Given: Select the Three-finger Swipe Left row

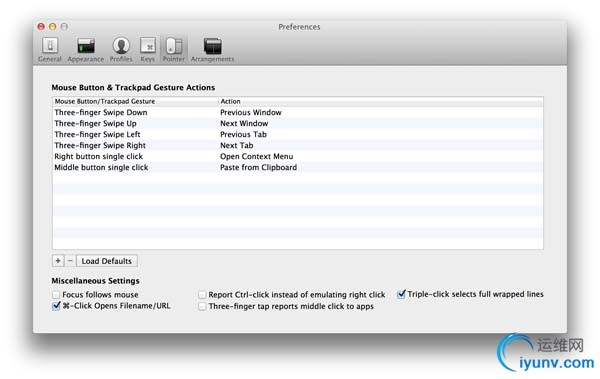Looking at the screenshot, I should tap(298, 134).
